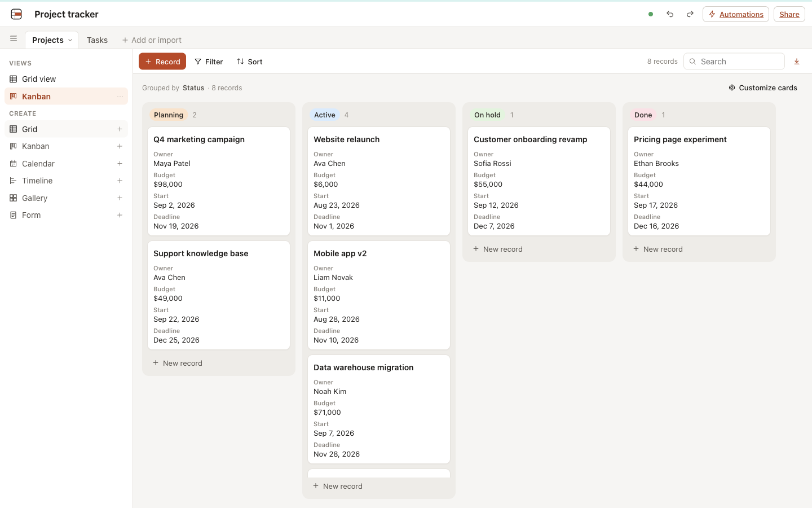Create a new Form view
812x508 pixels.
point(67,215)
